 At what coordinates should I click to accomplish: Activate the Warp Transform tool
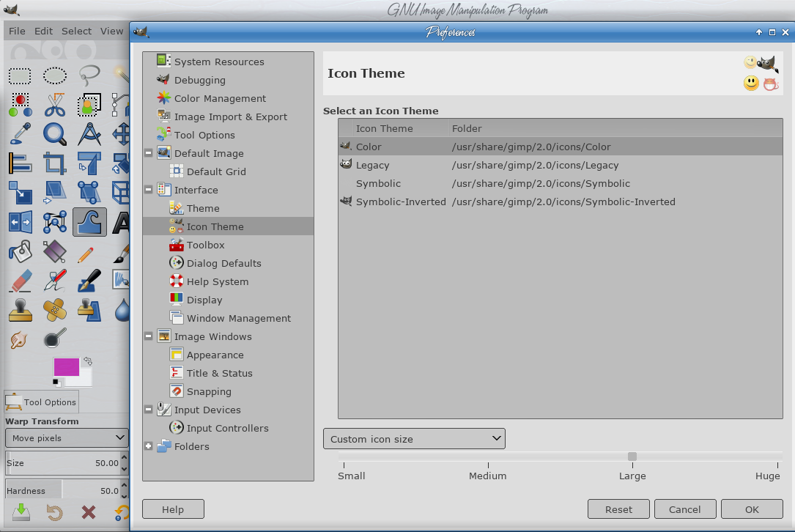click(89, 222)
